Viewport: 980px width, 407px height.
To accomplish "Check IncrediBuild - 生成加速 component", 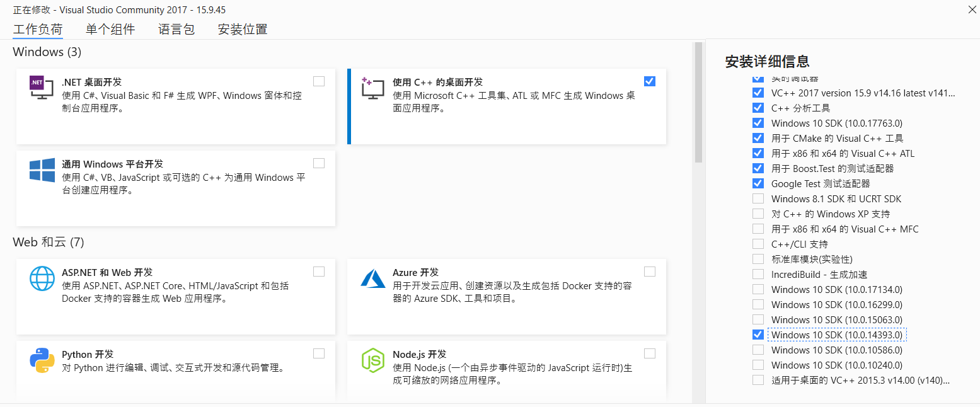I will (758, 274).
